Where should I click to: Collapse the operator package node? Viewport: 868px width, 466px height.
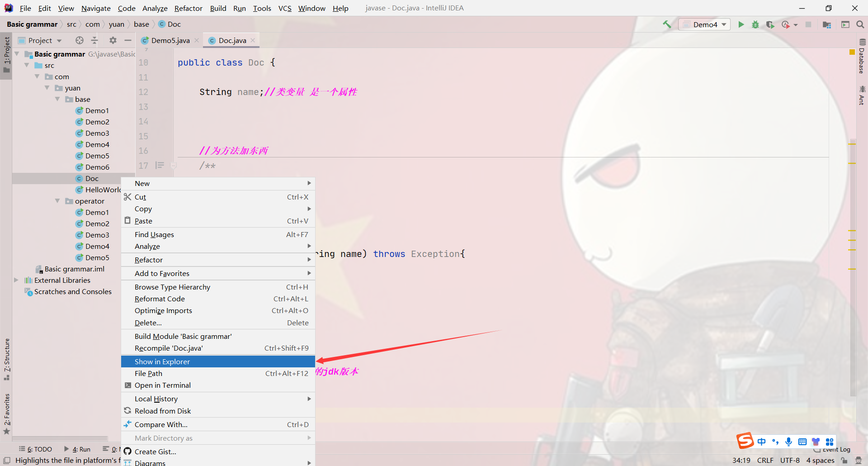click(57, 201)
